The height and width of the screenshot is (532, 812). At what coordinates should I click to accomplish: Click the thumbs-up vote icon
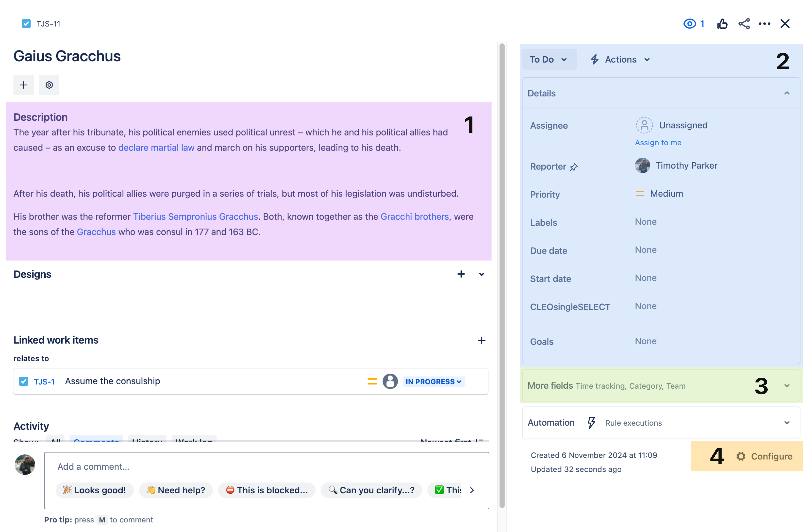tap(722, 24)
